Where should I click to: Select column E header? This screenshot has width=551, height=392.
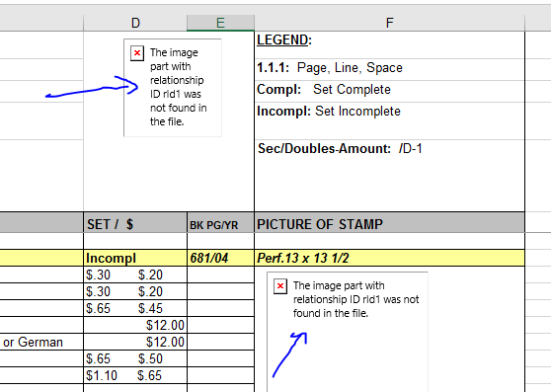(220, 23)
